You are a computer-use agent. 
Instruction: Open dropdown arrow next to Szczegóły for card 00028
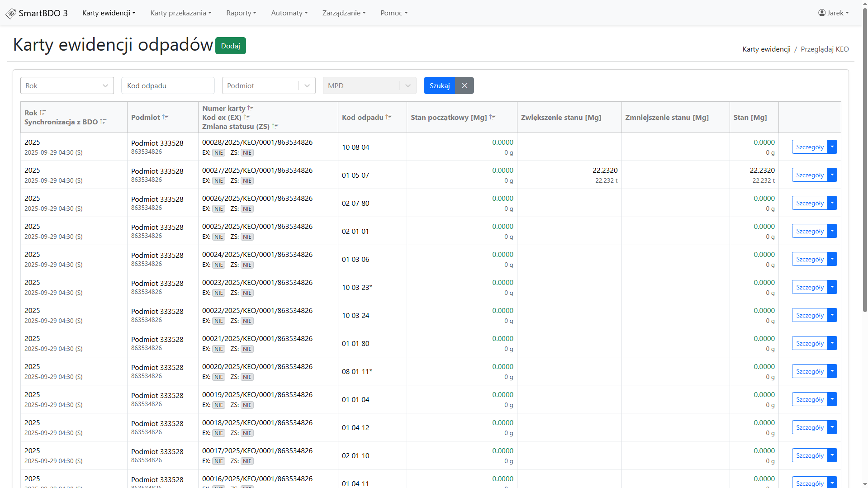(x=832, y=147)
